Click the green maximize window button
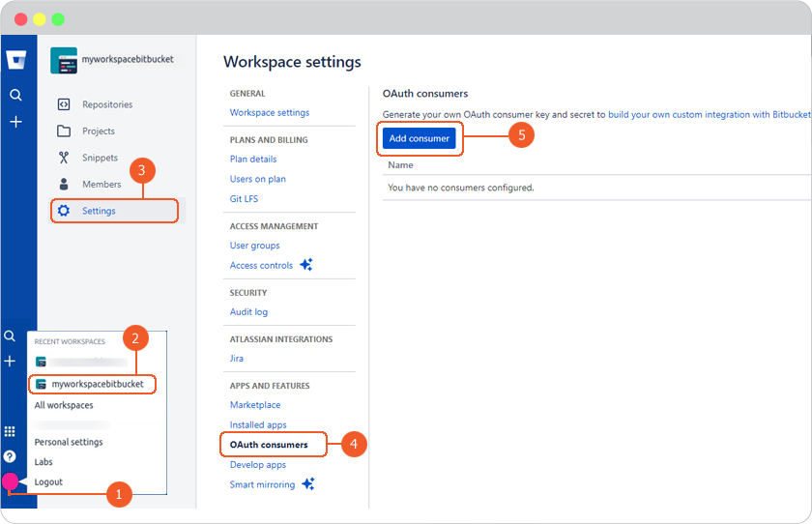The width and height of the screenshot is (812, 524). (58, 19)
